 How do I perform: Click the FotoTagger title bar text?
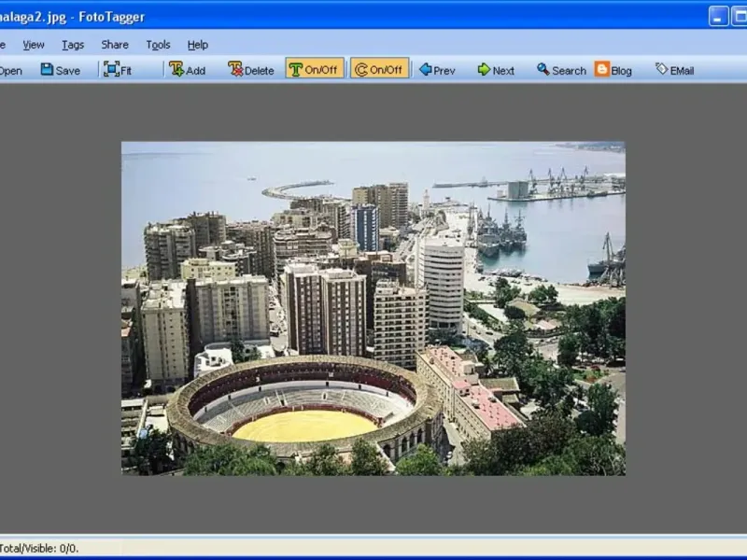[x=72, y=17]
